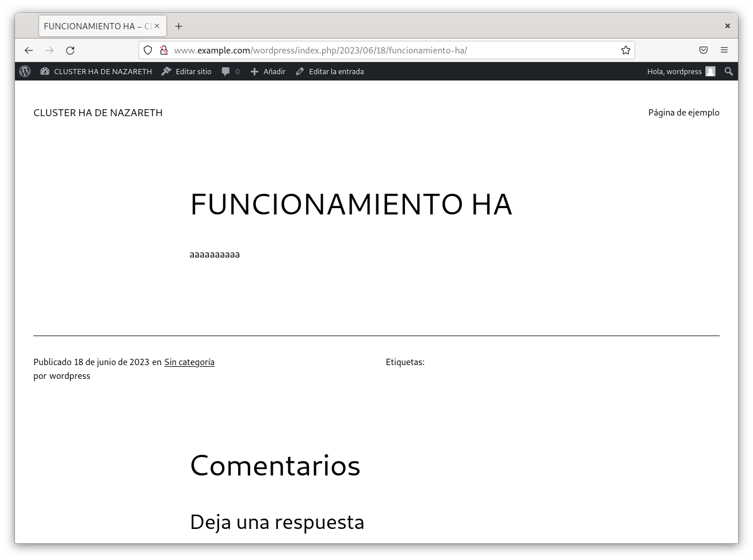This screenshot has height=560, width=753.
Task: Click Editar la entrada in admin bar
Action: coord(330,71)
